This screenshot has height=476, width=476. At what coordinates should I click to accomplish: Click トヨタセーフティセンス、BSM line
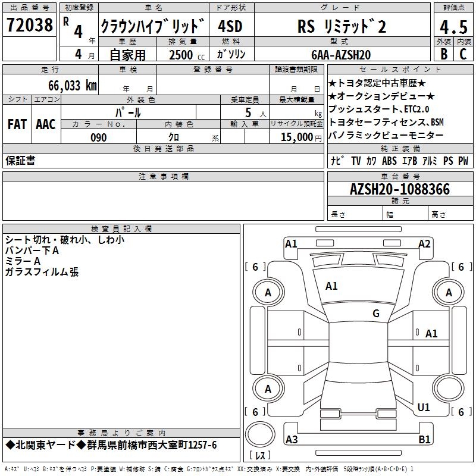[386, 122]
